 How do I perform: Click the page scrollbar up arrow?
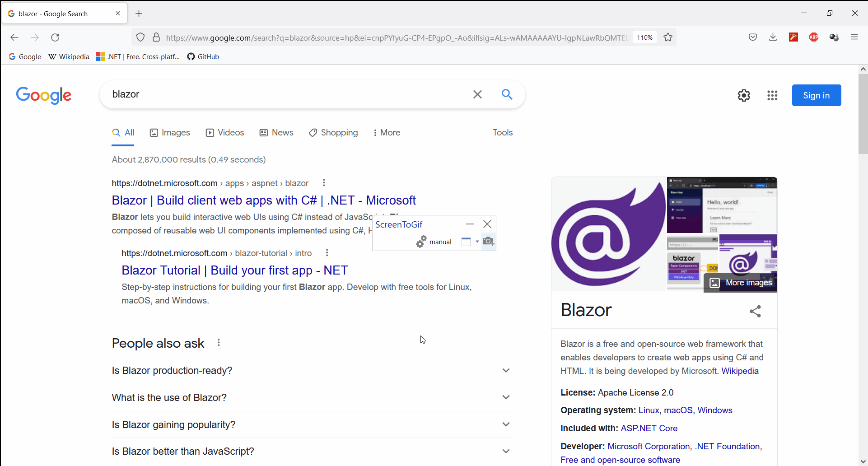(x=863, y=69)
